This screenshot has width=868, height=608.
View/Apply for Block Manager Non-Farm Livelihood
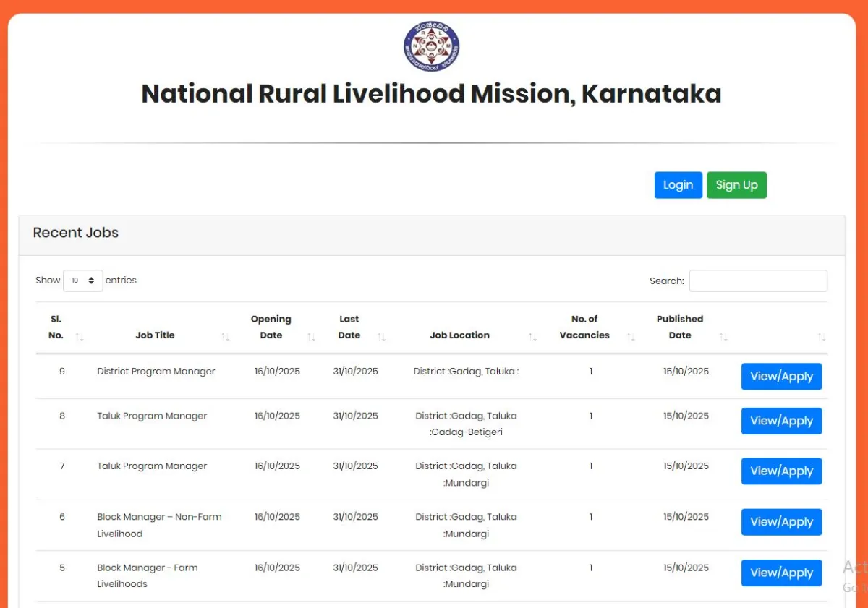(x=781, y=522)
